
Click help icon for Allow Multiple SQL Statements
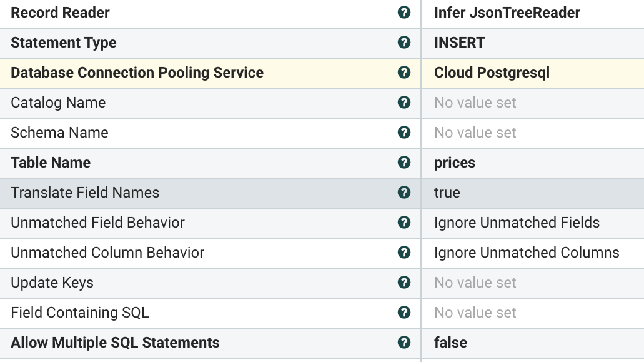click(404, 343)
